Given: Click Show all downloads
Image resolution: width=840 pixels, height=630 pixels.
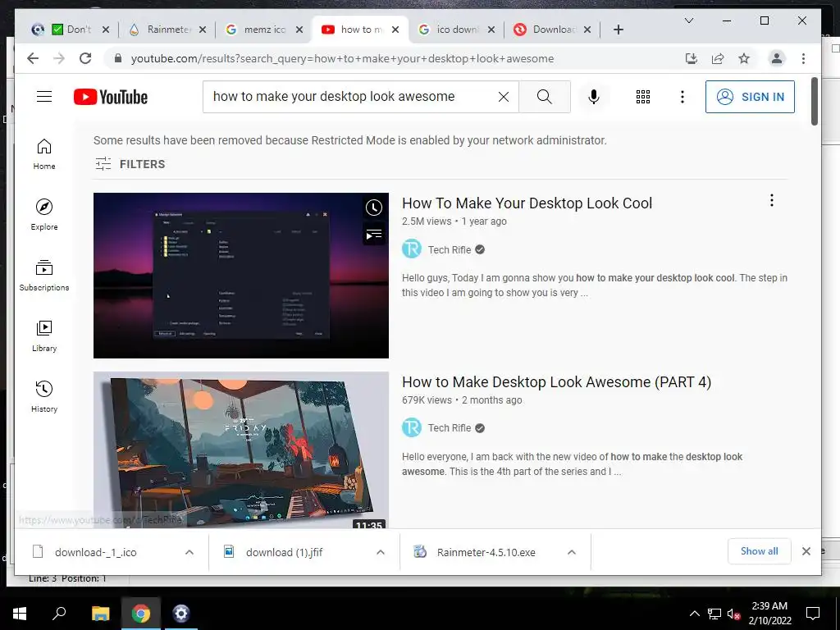Looking at the screenshot, I should [x=759, y=551].
